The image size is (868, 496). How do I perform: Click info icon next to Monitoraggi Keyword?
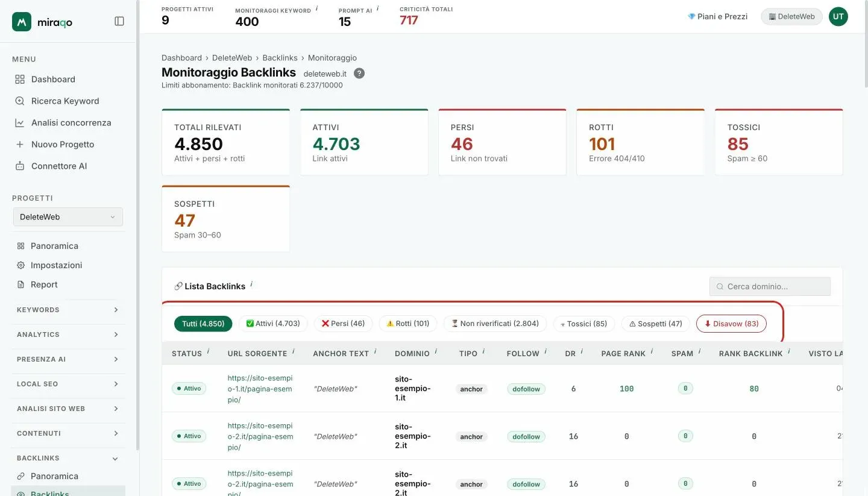click(317, 8)
